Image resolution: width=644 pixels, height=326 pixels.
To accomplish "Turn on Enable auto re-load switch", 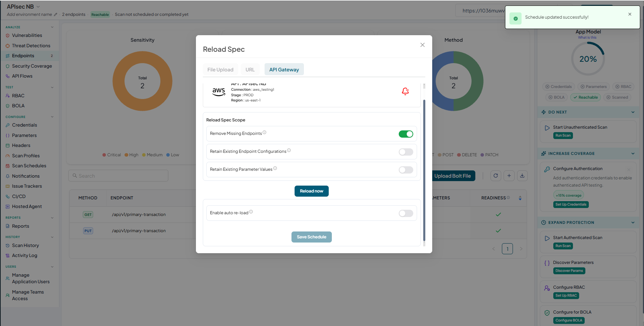I will point(406,213).
